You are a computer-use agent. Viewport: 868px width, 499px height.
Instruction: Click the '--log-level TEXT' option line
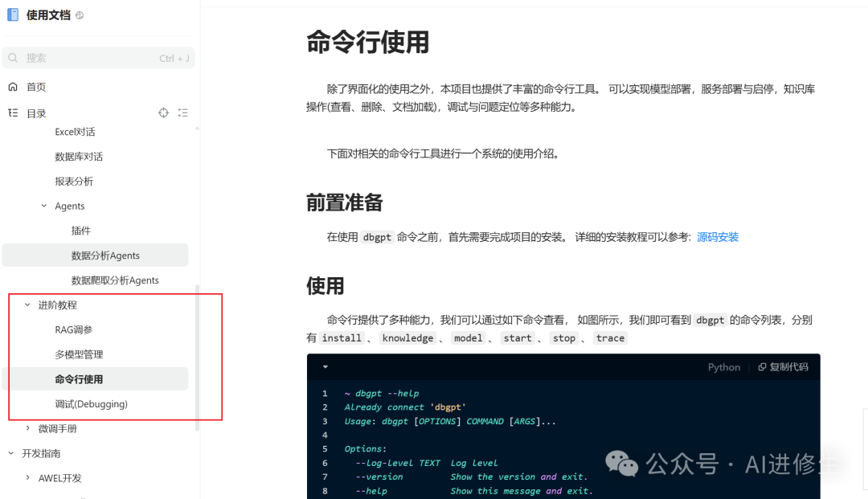(426, 463)
